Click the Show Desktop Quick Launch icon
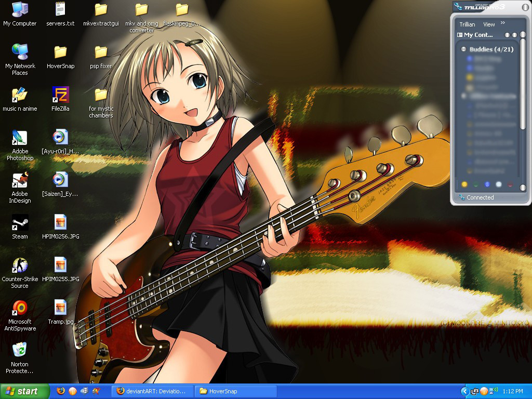The width and height of the screenshot is (532, 399). click(85, 391)
